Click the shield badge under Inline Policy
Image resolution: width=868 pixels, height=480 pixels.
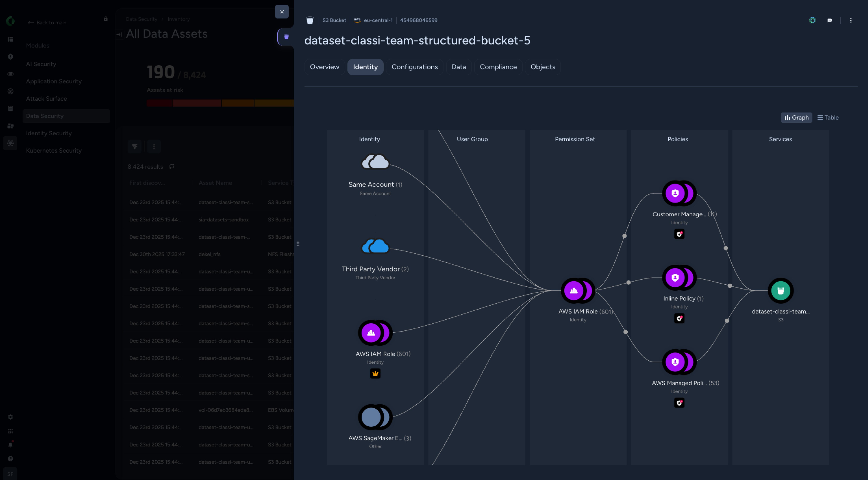[679, 318]
